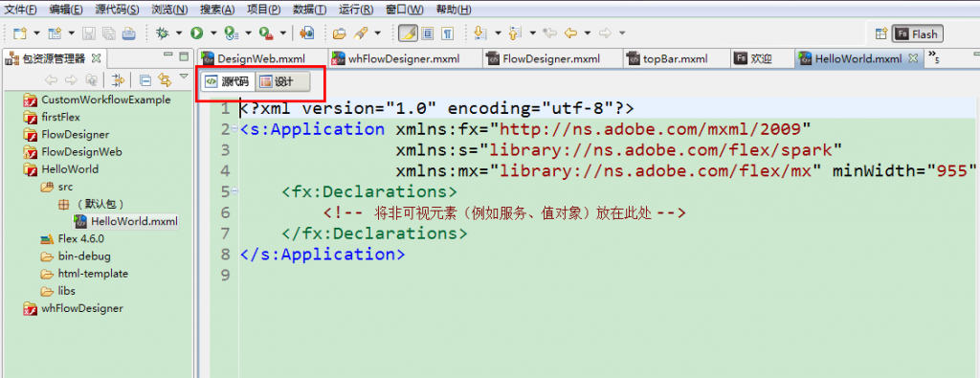Screen dimensions: 980x378
Task: Switch to 设计 design view
Action: pyautogui.click(x=282, y=82)
